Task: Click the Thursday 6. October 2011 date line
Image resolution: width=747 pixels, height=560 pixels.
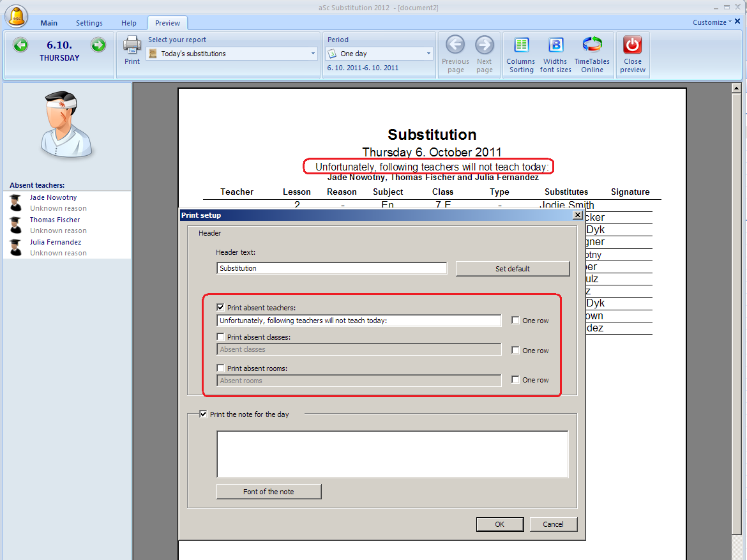Action: (432, 152)
